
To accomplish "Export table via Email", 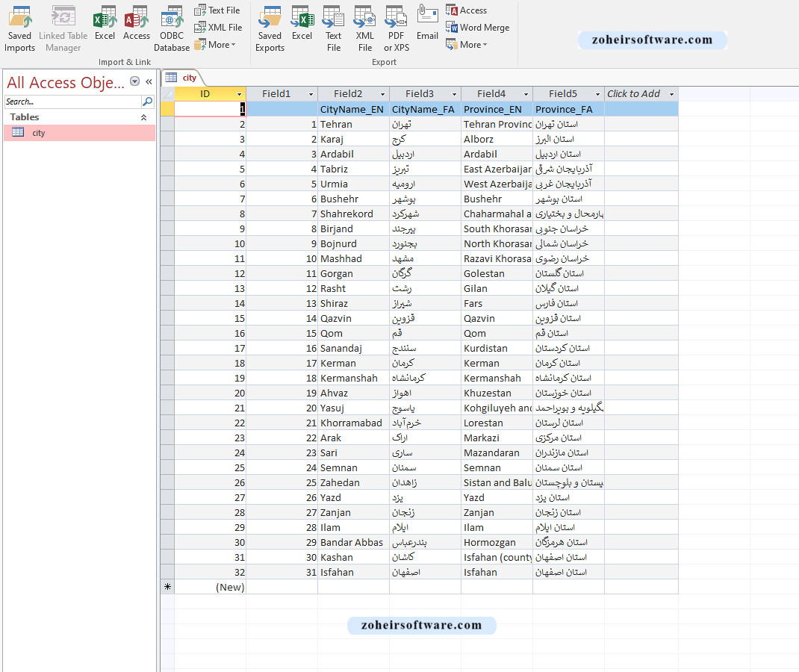I will pyautogui.click(x=427, y=18).
